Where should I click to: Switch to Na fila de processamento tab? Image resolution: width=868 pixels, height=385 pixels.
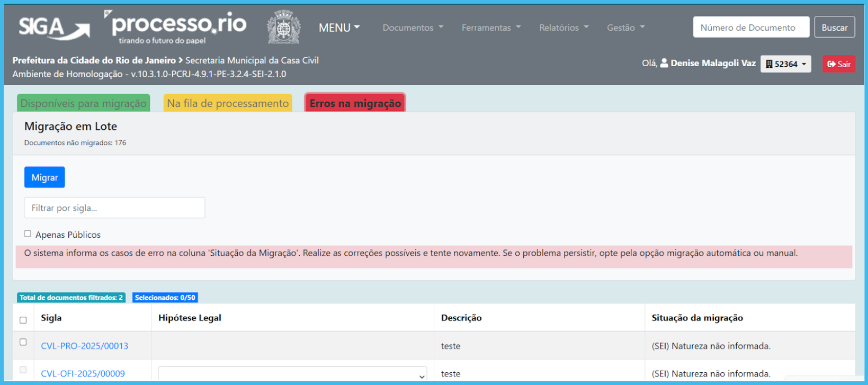[228, 103]
